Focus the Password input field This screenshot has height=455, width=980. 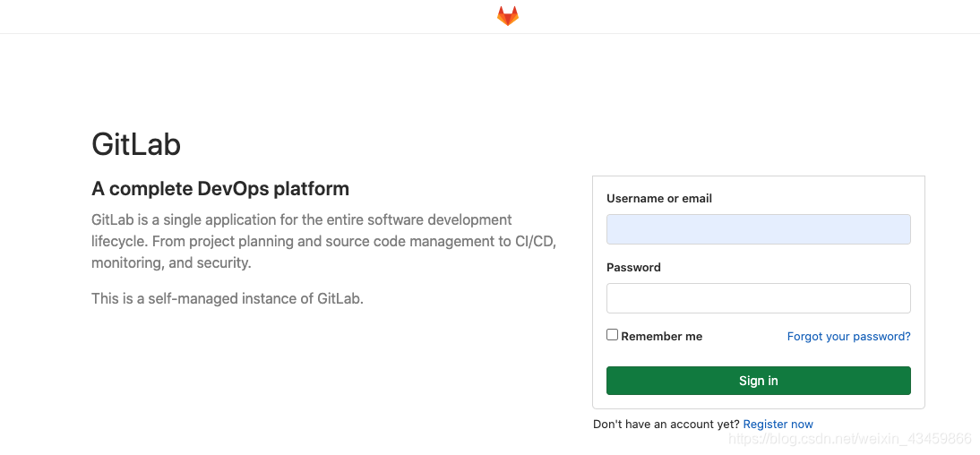tap(758, 298)
